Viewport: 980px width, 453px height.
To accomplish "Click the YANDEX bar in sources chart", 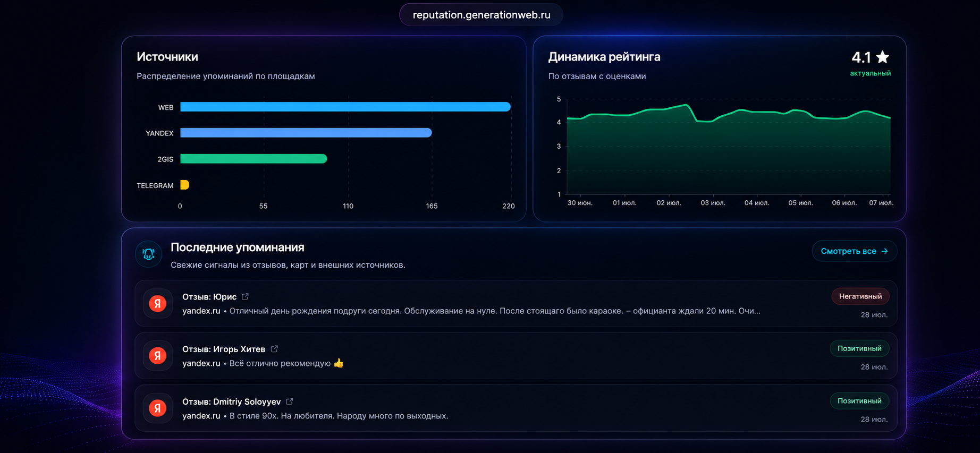I will (306, 133).
